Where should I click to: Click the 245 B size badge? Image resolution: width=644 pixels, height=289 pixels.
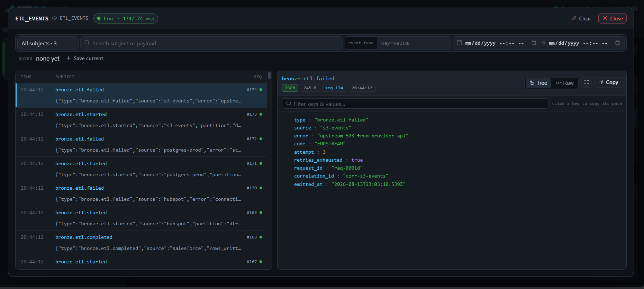[x=310, y=88]
